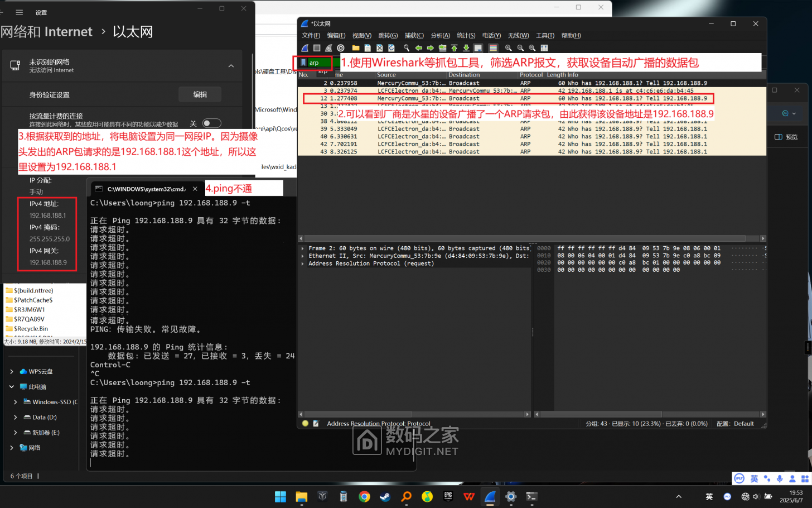812x508 pixels.
Task: Collapse the unidentified network section chevron
Action: coord(231,66)
